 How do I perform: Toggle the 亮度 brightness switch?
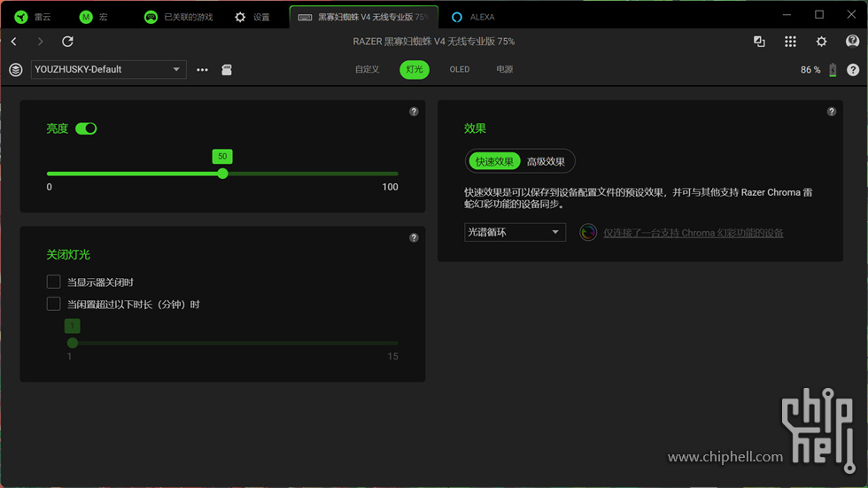point(86,128)
